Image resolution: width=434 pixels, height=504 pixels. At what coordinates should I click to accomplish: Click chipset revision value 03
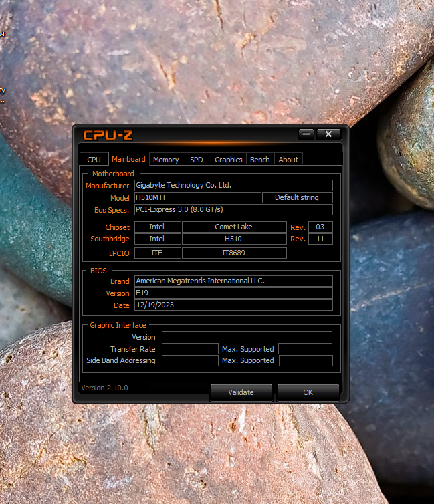[x=320, y=227]
